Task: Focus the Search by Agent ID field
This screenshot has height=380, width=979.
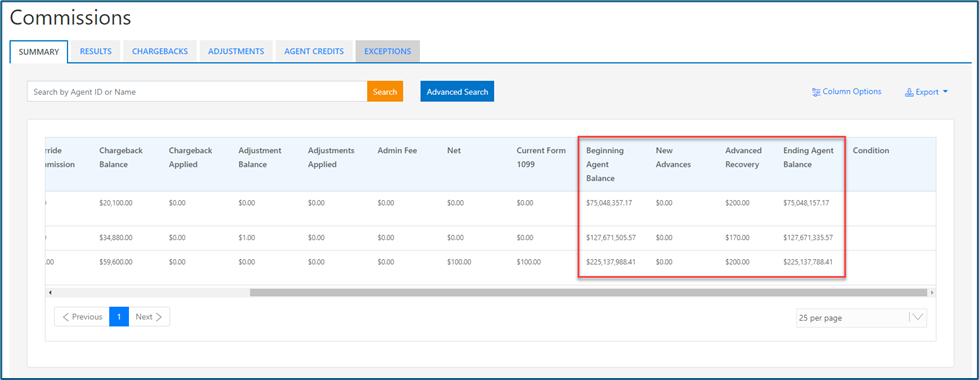Action: [197, 92]
